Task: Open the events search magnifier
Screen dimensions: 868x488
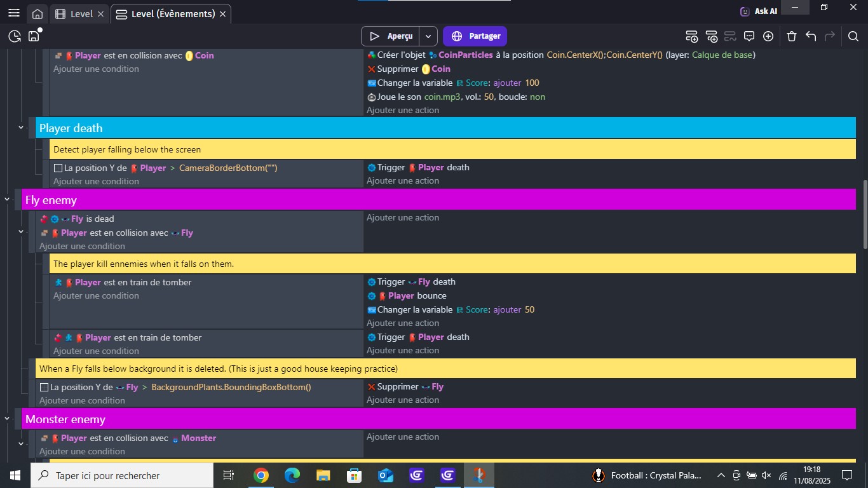Action: pos(853,36)
